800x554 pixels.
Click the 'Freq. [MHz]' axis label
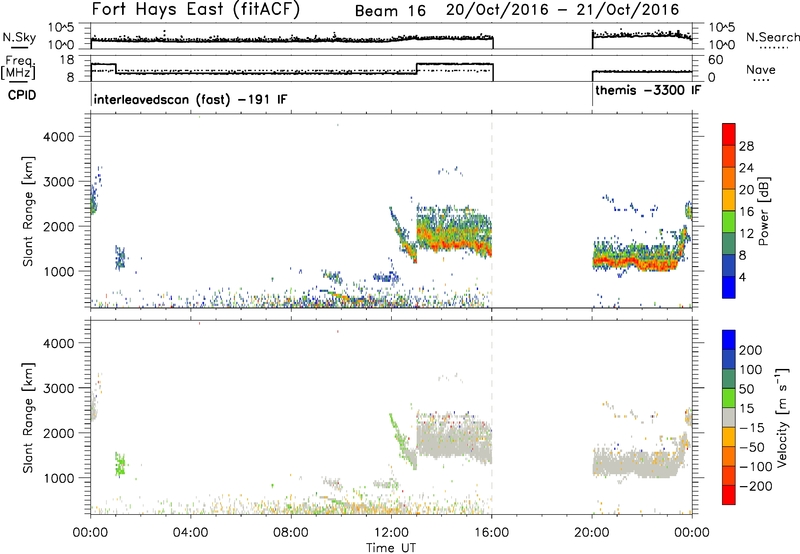coord(18,67)
